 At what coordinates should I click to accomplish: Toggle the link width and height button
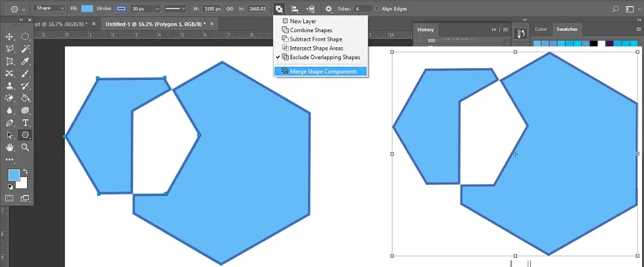pyautogui.click(x=230, y=9)
